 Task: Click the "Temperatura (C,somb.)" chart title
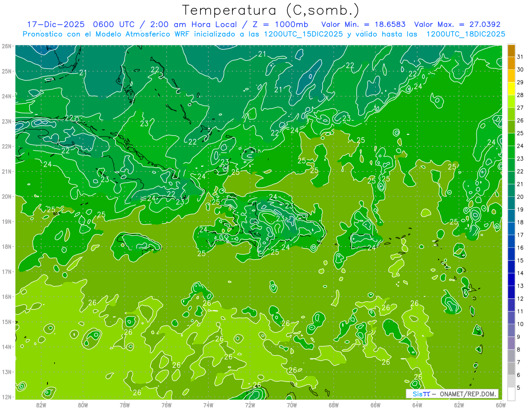[271, 10]
